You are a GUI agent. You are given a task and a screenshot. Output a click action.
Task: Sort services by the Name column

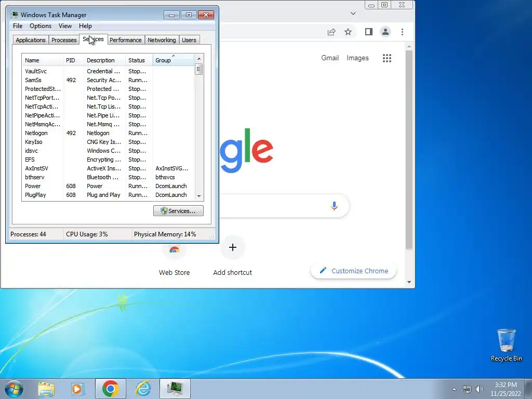click(43, 60)
